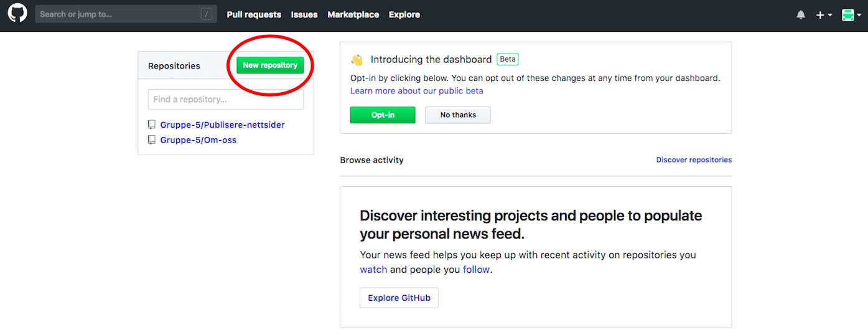The image size is (868, 335).
Task: Click the Repositories heading text
Action: 174,66
